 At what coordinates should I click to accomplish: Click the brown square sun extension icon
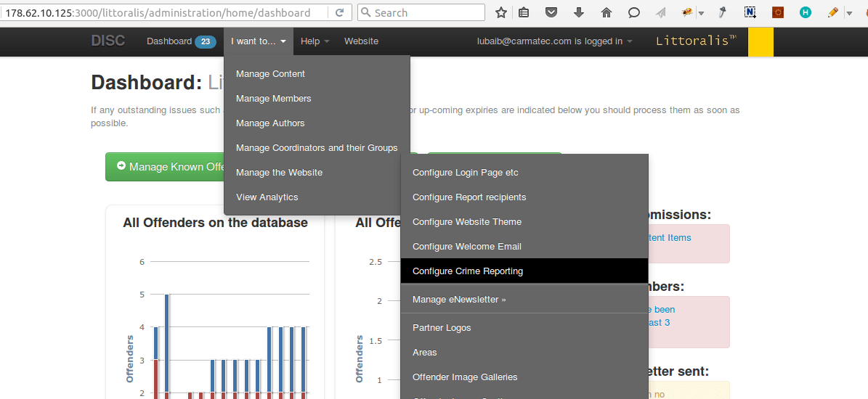pyautogui.click(x=778, y=12)
